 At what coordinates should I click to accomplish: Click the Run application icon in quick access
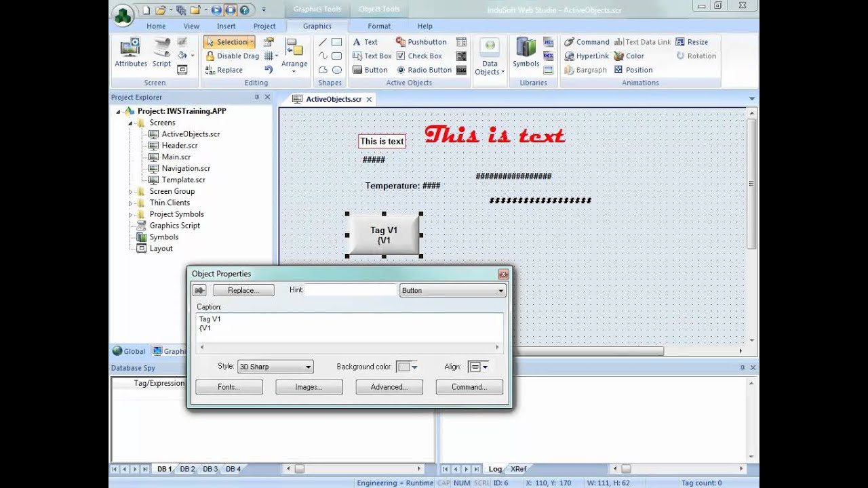tap(216, 10)
